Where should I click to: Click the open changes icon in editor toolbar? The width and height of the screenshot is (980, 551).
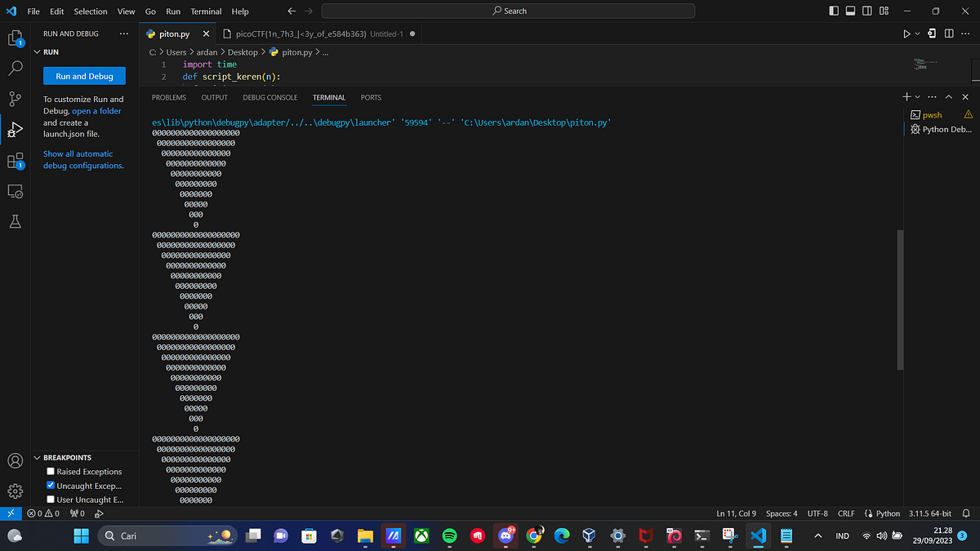pos(933,34)
